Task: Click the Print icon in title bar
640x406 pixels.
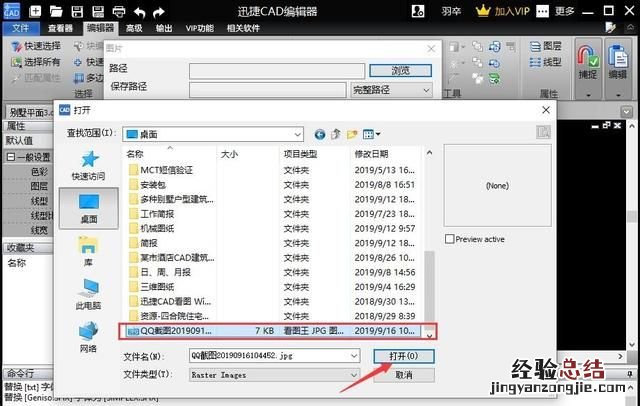Action: pyautogui.click(x=119, y=11)
